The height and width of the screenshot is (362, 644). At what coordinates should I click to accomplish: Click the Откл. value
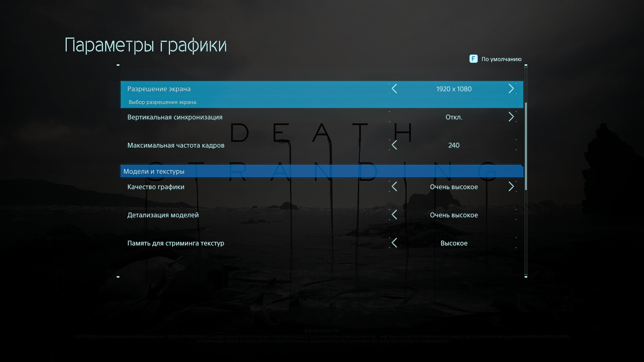tap(454, 117)
